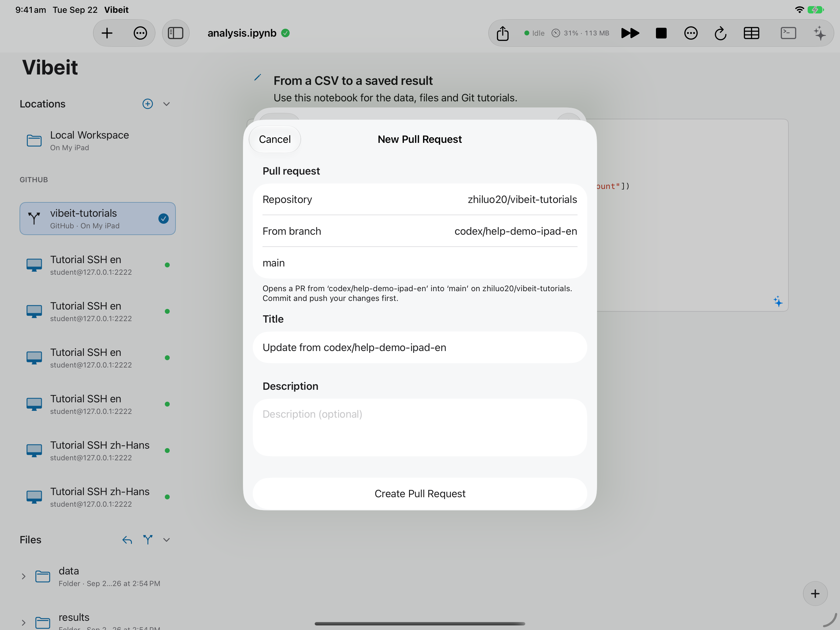Tap the 31% · 113 MB memory indicator

point(580,33)
